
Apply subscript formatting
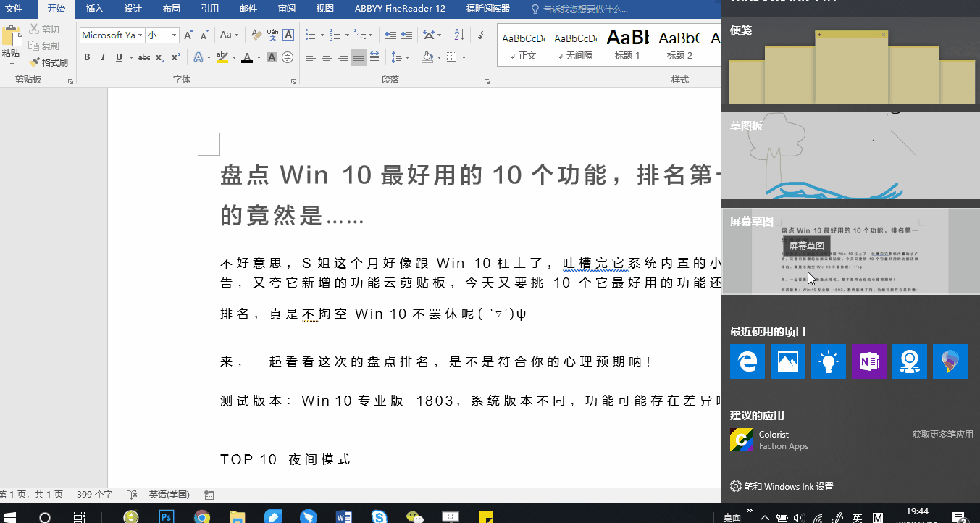(x=159, y=57)
